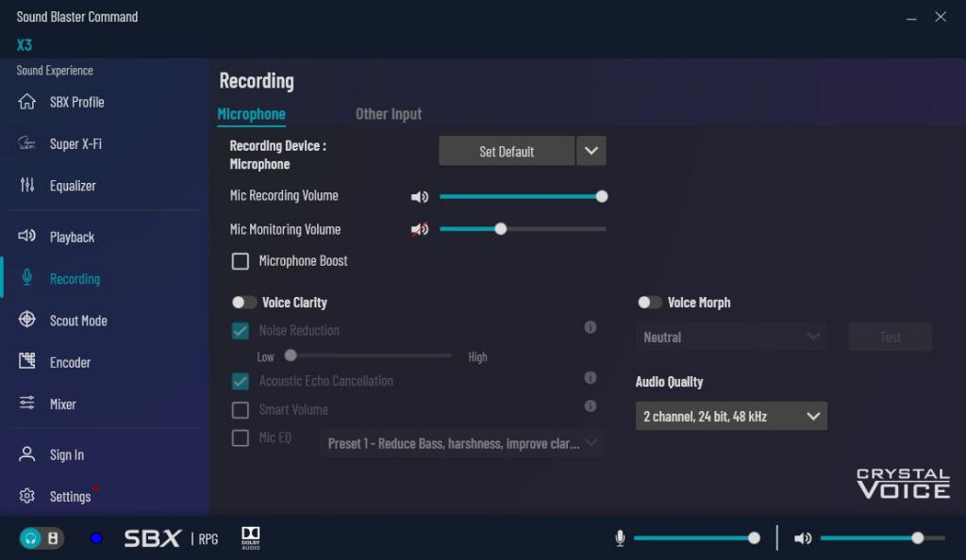Open the Scout Mode page label
This screenshot has height=560, width=966.
tap(78, 321)
